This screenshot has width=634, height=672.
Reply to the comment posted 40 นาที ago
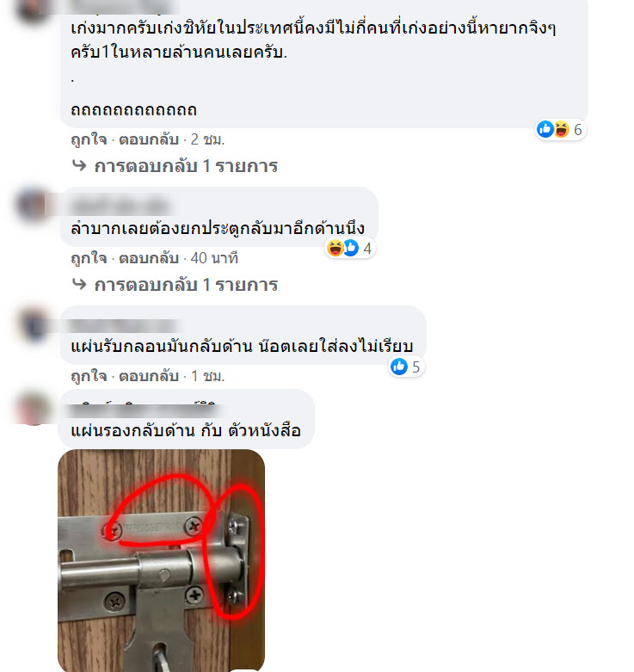point(149,258)
